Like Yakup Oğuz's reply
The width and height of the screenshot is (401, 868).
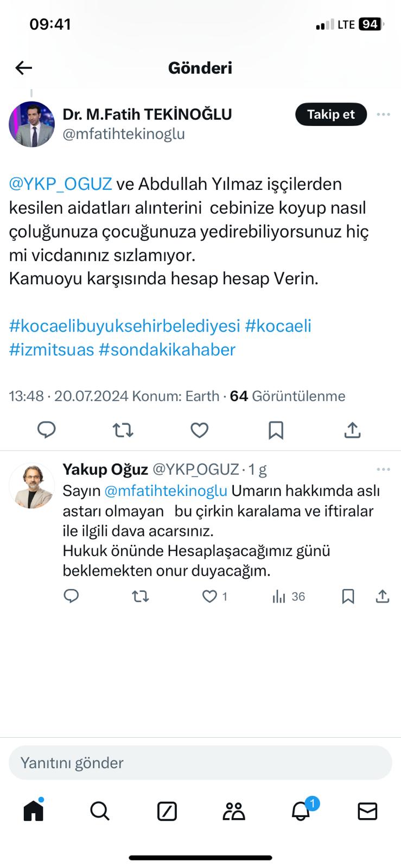pyautogui.click(x=209, y=596)
